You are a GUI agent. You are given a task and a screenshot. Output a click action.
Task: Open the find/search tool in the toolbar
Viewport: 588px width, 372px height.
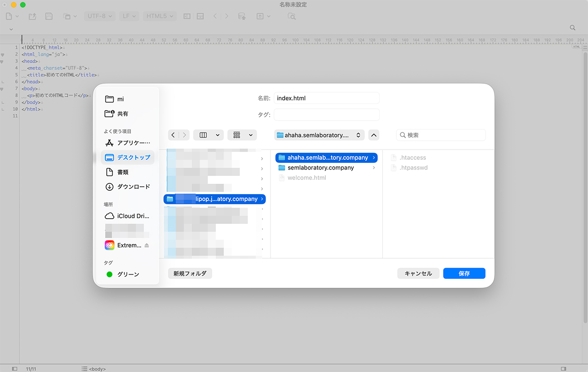[x=292, y=16]
